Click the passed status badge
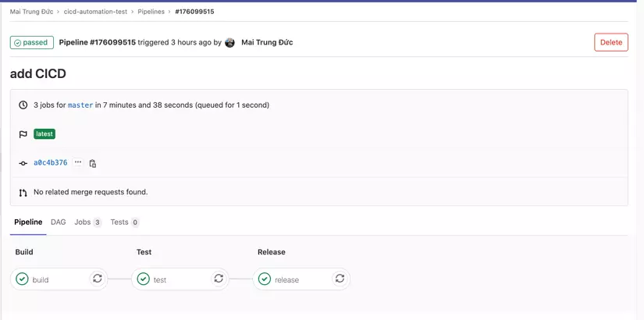This screenshot has height=320, width=644. tap(32, 42)
